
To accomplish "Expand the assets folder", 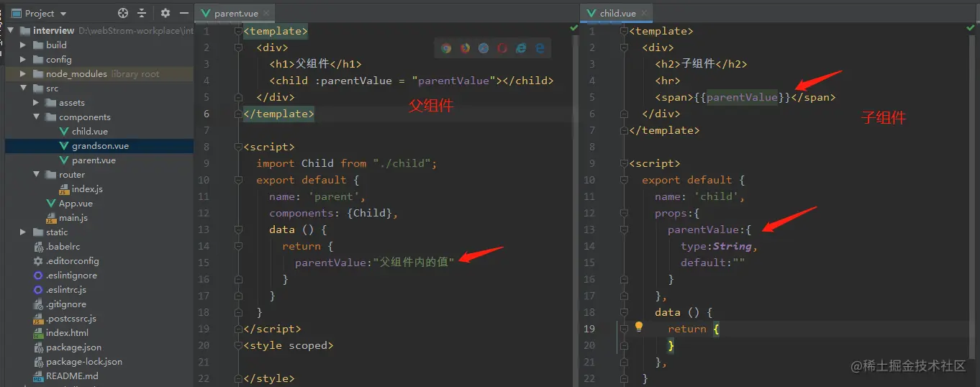I will tap(36, 103).
